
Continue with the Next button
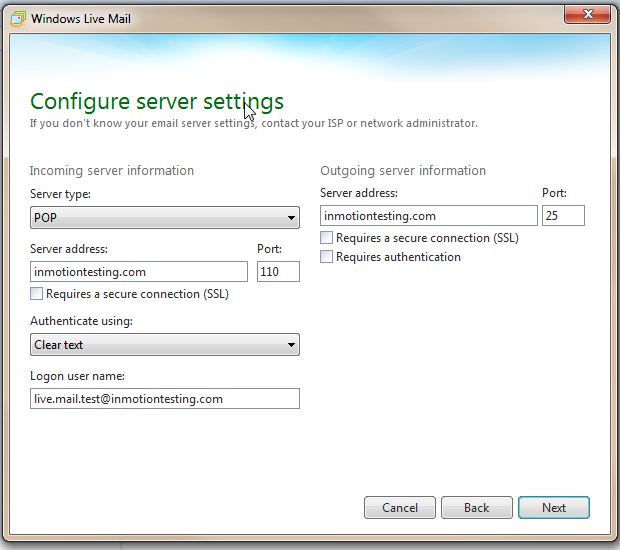pos(554,507)
